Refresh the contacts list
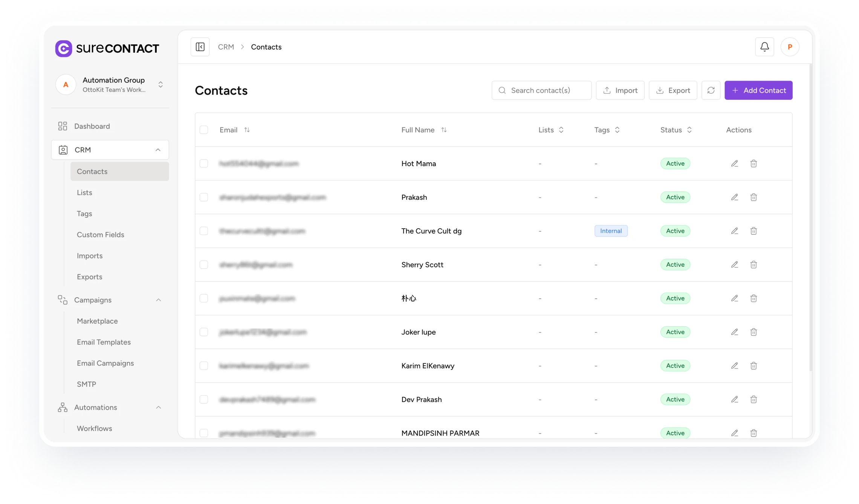859x504 pixels. click(711, 90)
